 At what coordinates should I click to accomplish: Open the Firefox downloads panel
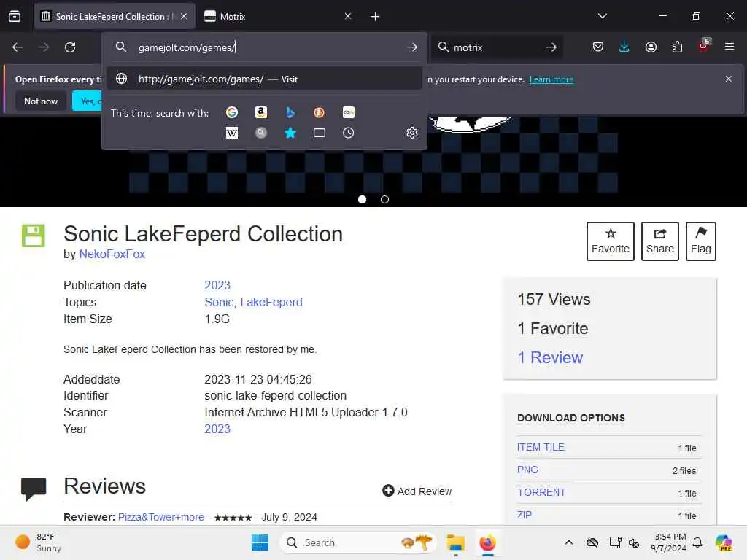[624, 47]
